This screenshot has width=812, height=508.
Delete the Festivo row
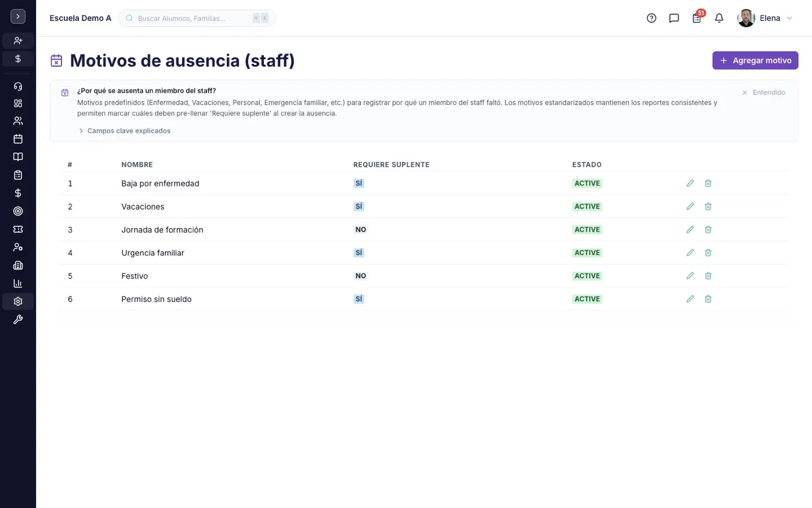[x=708, y=276]
